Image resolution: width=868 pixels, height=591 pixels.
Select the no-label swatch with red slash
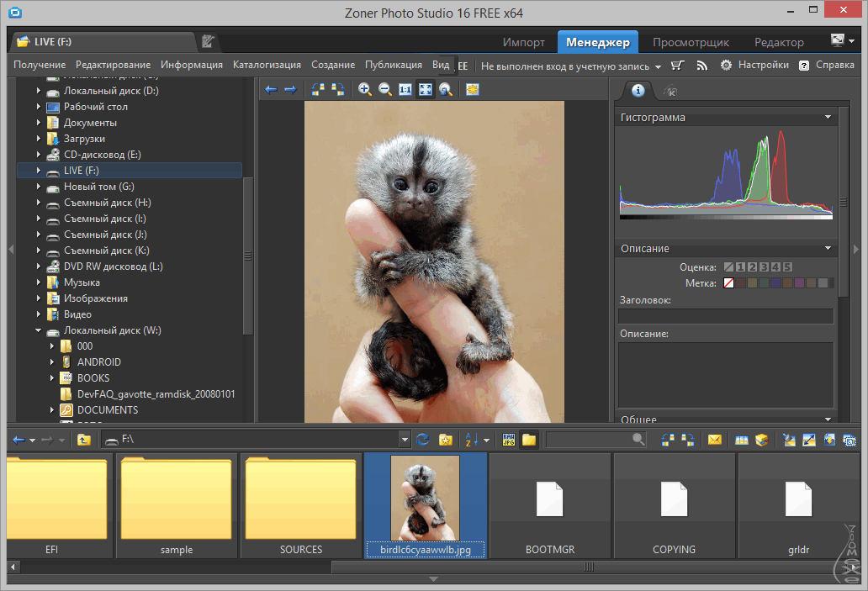(x=728, y=283)
